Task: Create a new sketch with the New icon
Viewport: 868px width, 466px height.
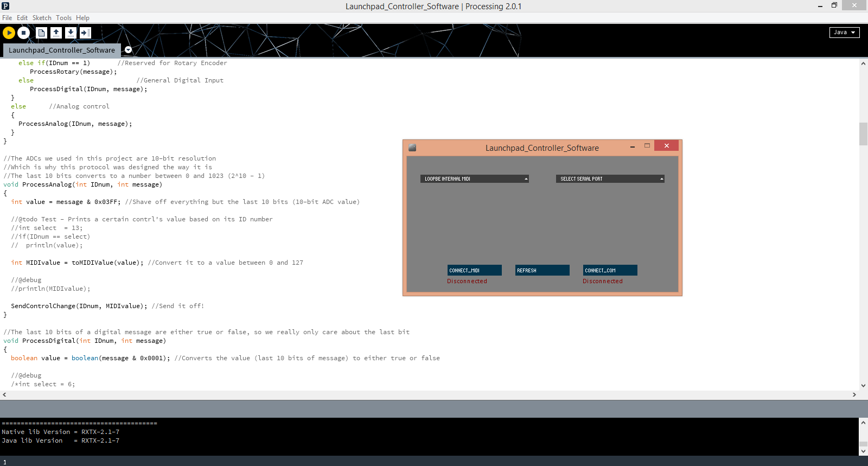Action: coord(41,33)
